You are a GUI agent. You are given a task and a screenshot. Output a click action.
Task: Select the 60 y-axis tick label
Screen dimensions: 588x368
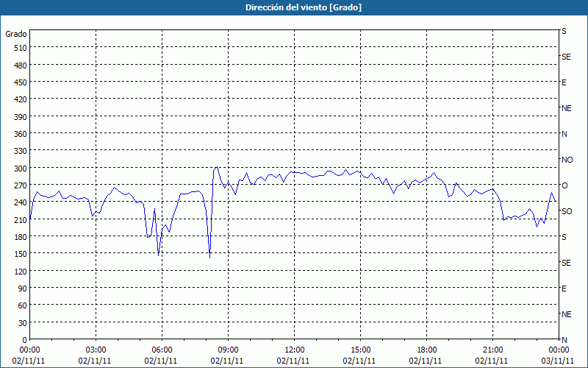23,305
